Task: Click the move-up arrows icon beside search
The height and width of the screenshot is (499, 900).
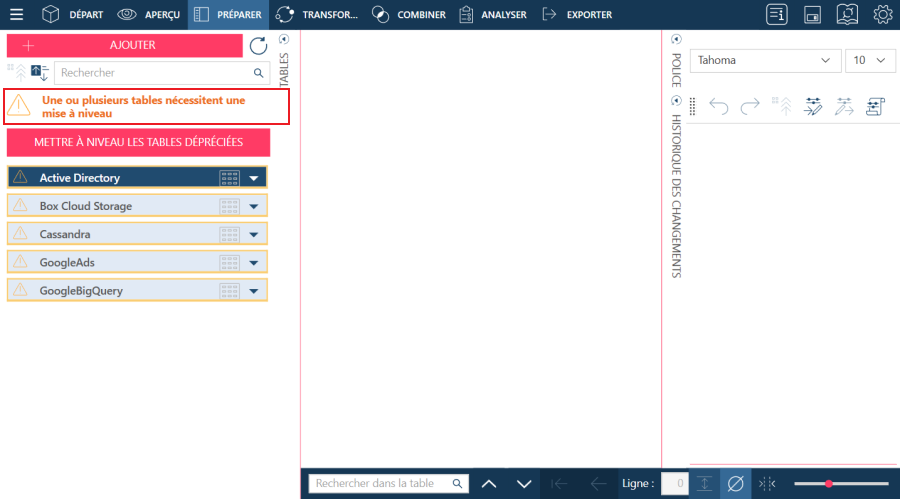Action: (x=17, y=72)
